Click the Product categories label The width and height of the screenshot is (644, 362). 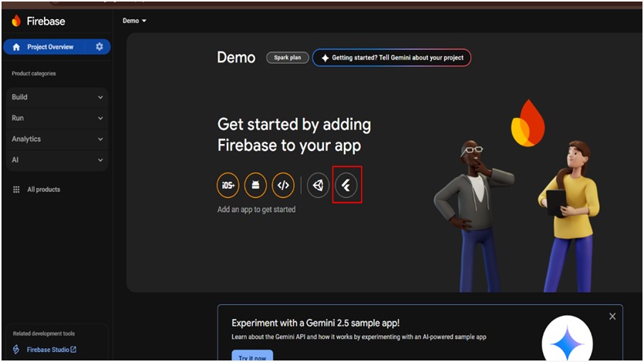coord(34,74)
